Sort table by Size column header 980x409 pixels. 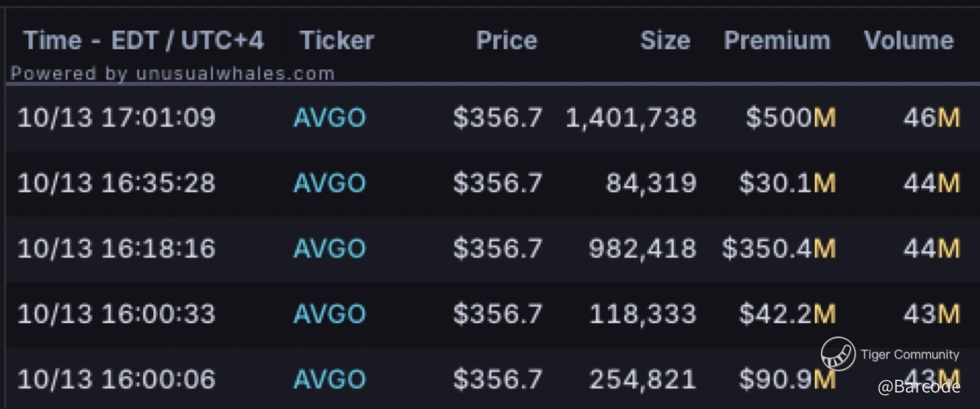[x=665, y=41]
